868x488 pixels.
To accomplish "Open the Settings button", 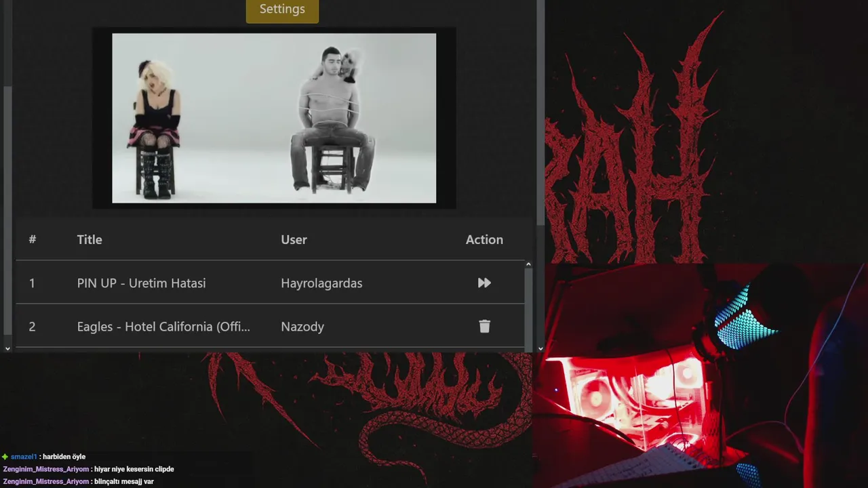I will pyautogui.click(x=282, y=9).
